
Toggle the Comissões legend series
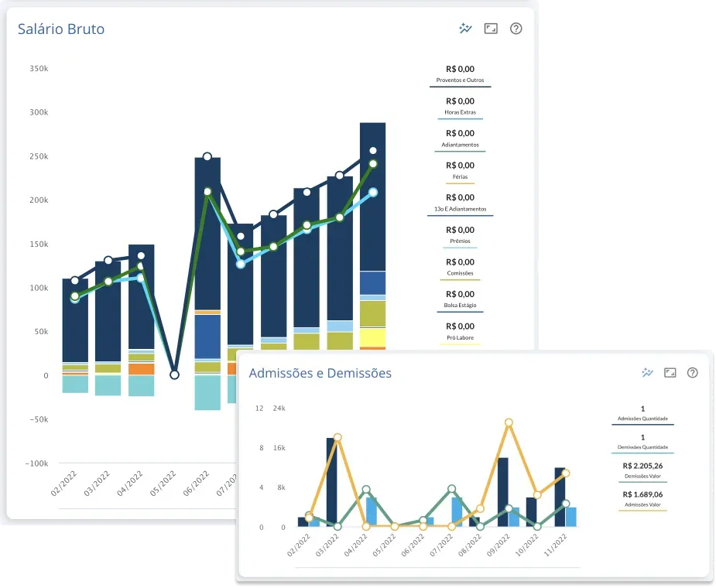click(x=461, y=268)
